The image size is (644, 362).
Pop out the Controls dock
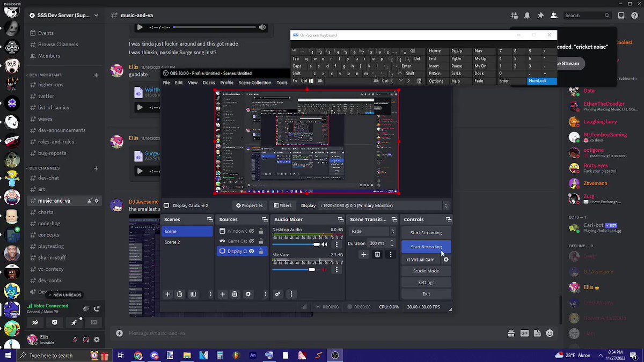448,219
